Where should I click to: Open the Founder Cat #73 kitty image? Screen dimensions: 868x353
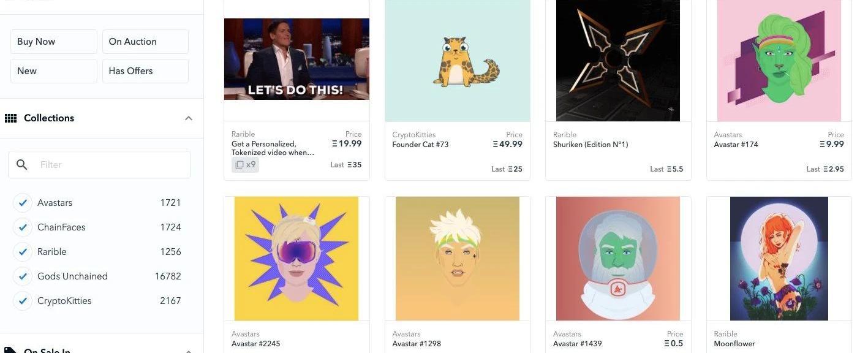point(458,61)
